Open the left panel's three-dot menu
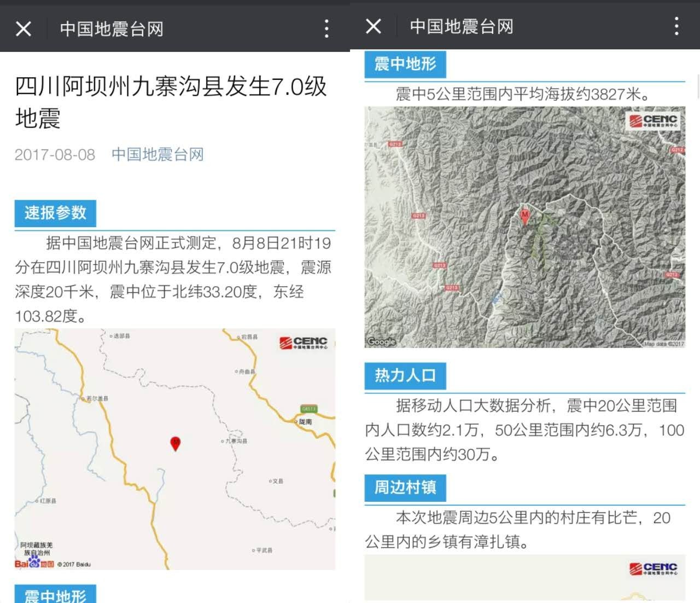The height and width of the screenshot is (603, 700). click(326, 28)
